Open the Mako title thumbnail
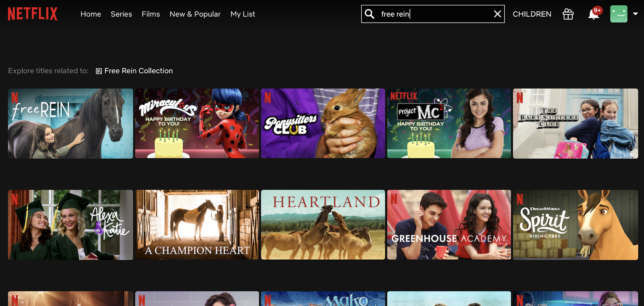This screenshot has width=644, height=306. click(x=323, y=299)
